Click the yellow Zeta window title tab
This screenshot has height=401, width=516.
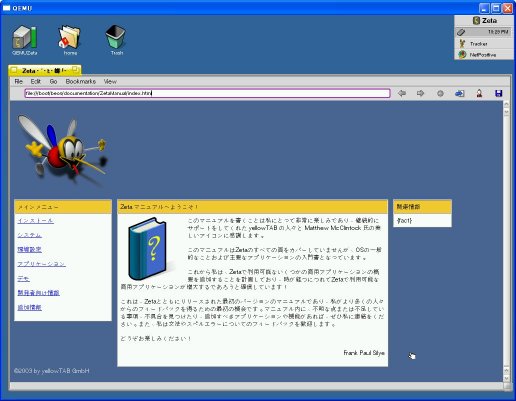coord(45,70)
